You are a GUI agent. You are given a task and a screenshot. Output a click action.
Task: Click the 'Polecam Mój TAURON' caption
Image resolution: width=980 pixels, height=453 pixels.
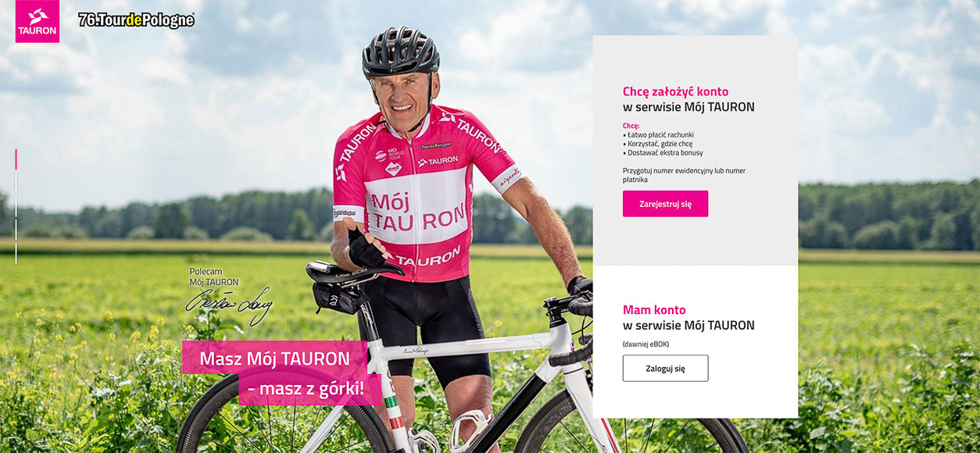(214, 276)
